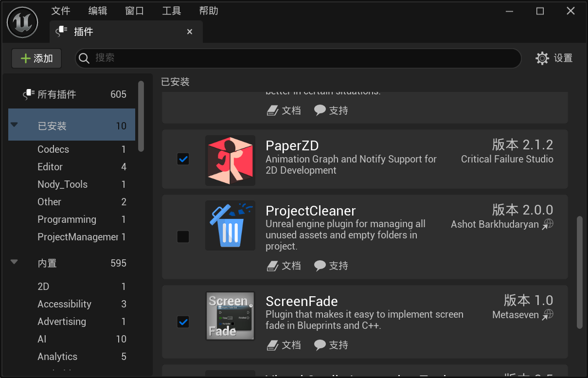Click the 添加 button
This screenshot has width=588, height=378.
36,58
